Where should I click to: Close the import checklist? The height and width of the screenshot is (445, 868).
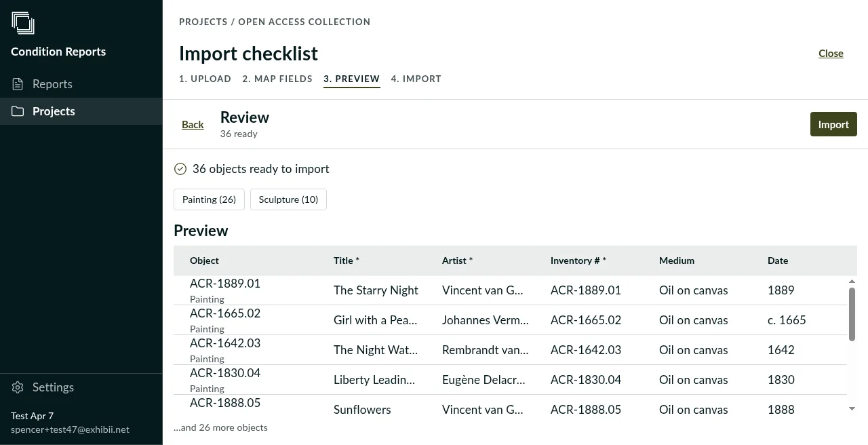(x=831, y=54)
